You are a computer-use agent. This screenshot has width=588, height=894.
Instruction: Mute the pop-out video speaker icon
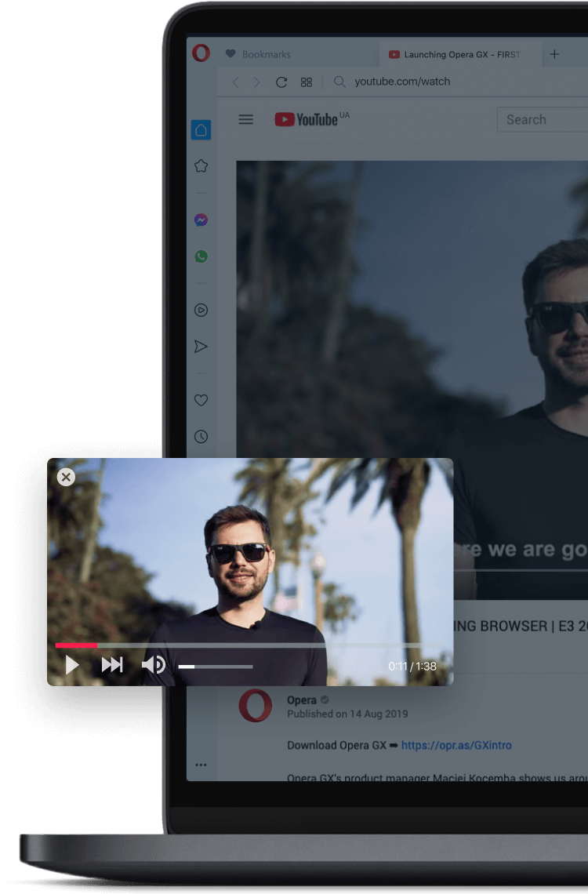point(153,666)
